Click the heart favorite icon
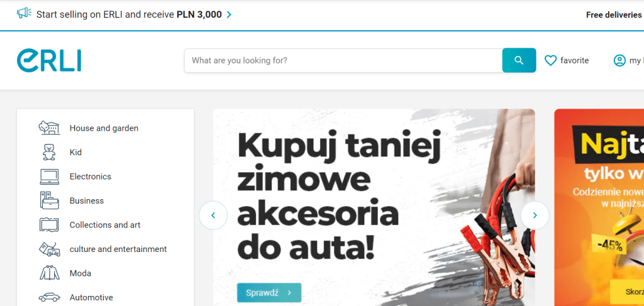Screen dimensions: 644x306 pyautogui.click(x=550, y=61)
